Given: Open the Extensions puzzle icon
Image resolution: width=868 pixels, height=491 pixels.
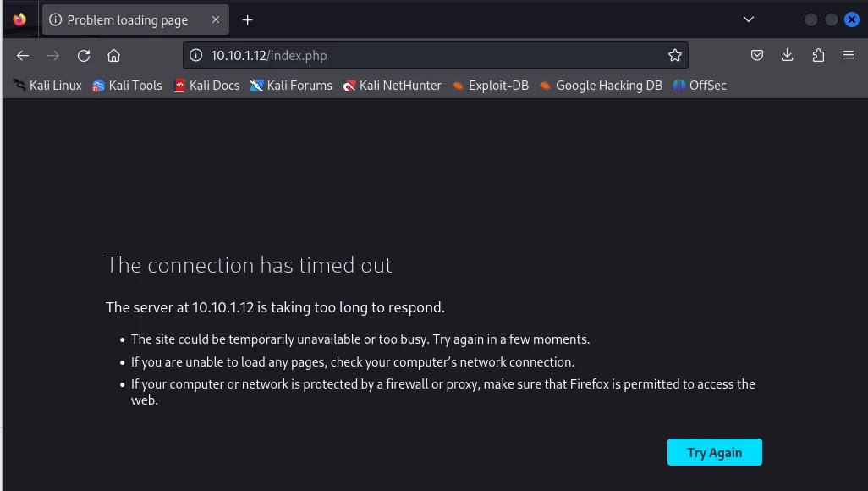Looking at the screenshot, I should [x=817, y=56].
